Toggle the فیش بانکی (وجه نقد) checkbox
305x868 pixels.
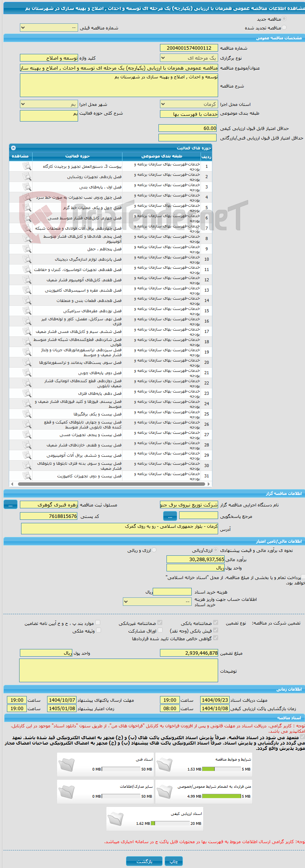[x=216, y=630]
